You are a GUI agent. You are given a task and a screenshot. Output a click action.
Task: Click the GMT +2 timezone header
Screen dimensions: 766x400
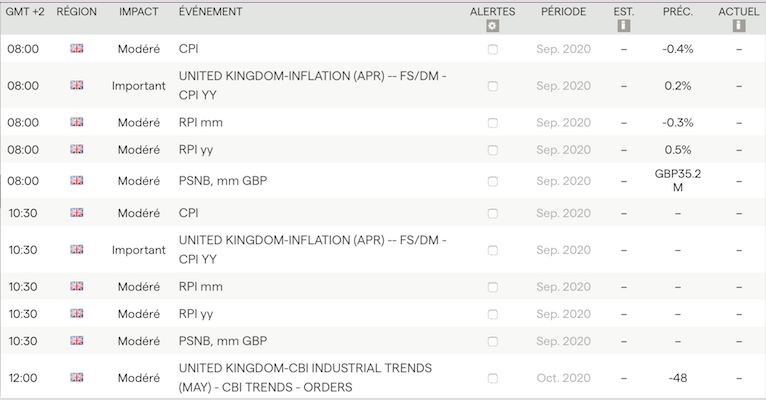point(23,11)
